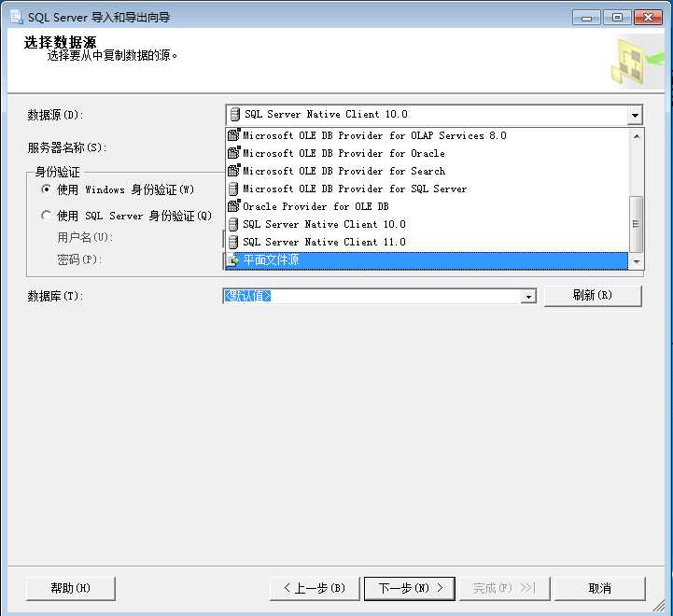This screenshot has height=616, width=673.
Task: Select SQL Server Native Client 11.0 in list
Action: [x=428, y=242]
